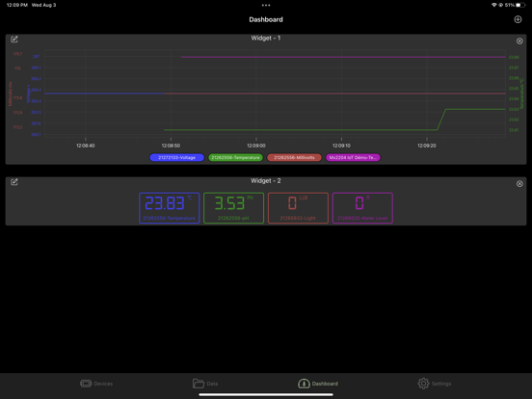Viewport: 532px width, 399px height.
Task: Click the Widget - 1 title
Action: 266,38
